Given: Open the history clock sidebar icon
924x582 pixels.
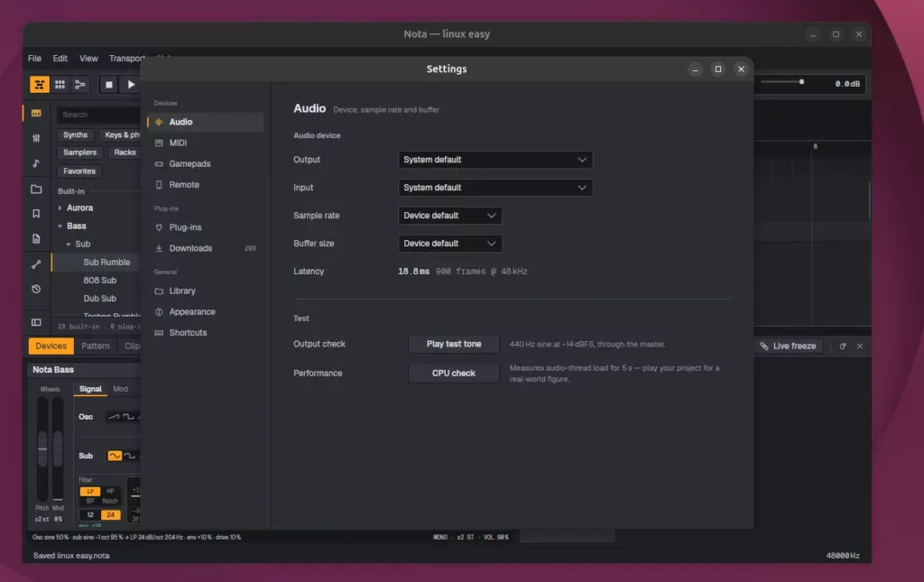Looking at the screenshot, I should (x=36, y=290).
